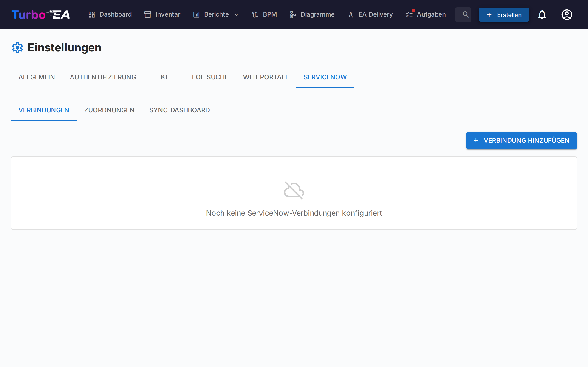Open the WEB-PORTALE tab
Image resolution: width=588 pixels, height=367 pixels.
click(266, 77)
